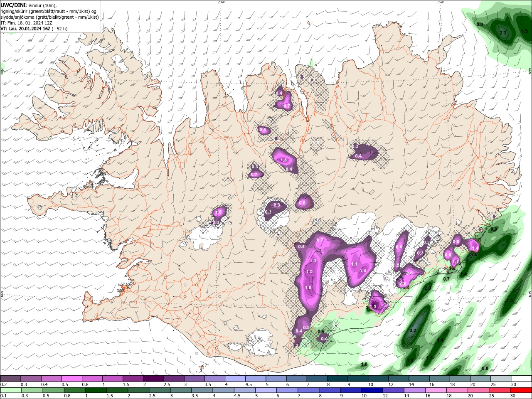Select the purple swatch starting at 0.2 in the upper legend
The image size is (532, 399).
(10, 379)
